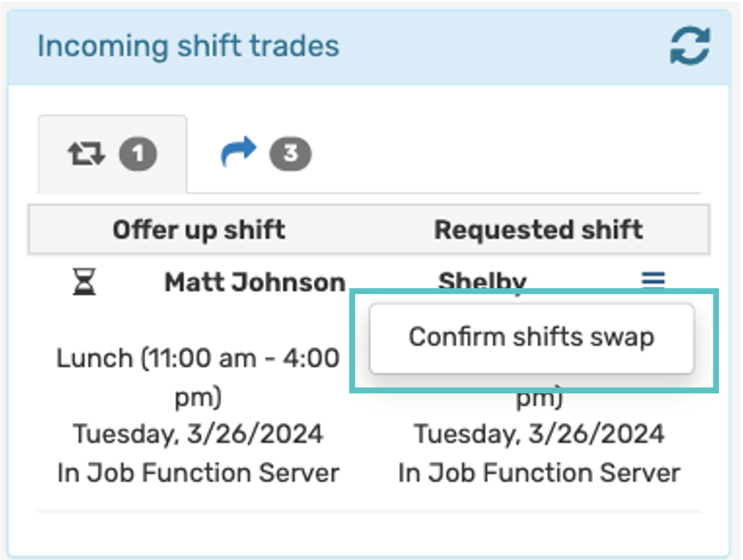Click the hourglass pending status icon
Screen dimensions: 743x560
pos(84,282)
